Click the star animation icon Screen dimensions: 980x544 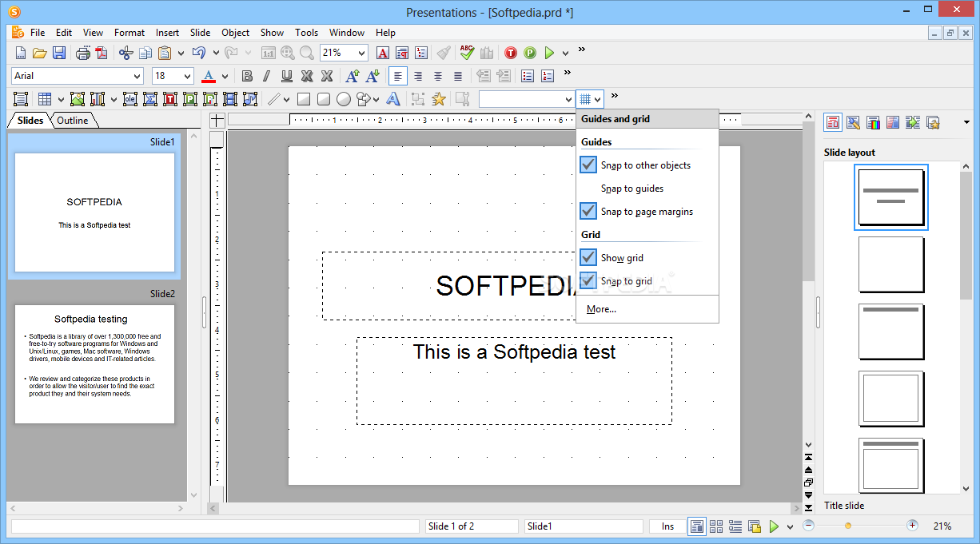click(438, 99)
